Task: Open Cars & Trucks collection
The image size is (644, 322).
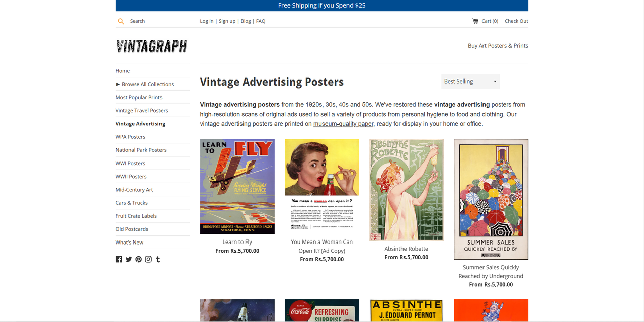Action: coord(132,203)
